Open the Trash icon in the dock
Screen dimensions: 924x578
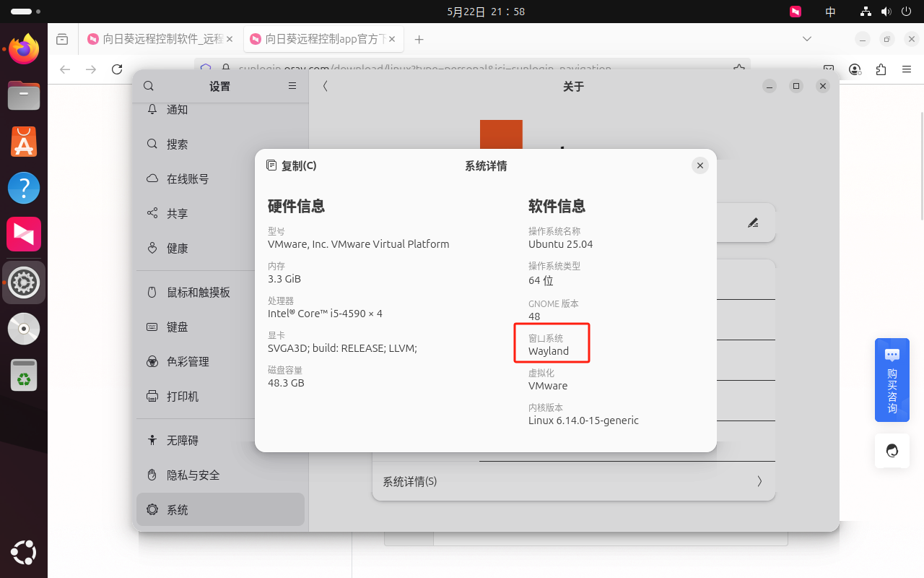tap(24, 375)
